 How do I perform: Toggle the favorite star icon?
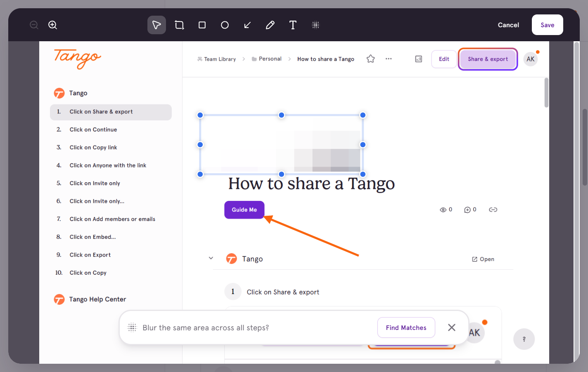click(371, 59)
